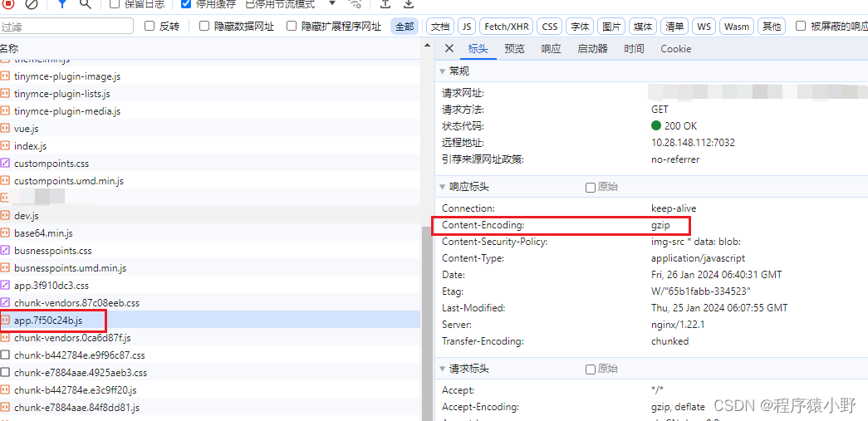Screen dimensions: 868x421
Task: Import HAR file with upload arrow
Action: 385,4
